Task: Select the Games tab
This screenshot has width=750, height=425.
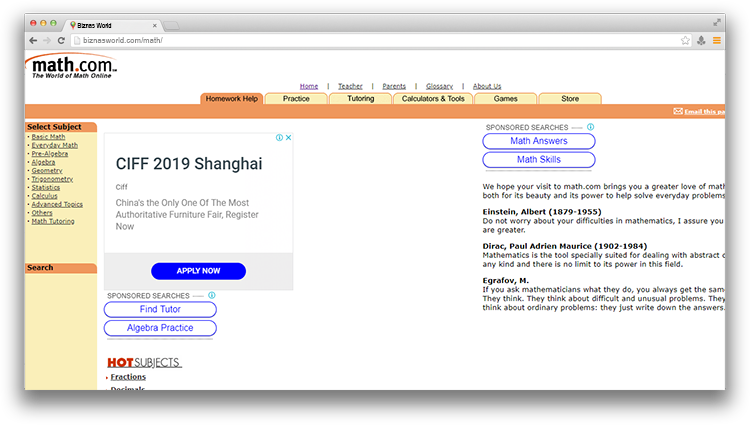Action: click(x=505, y=99)
